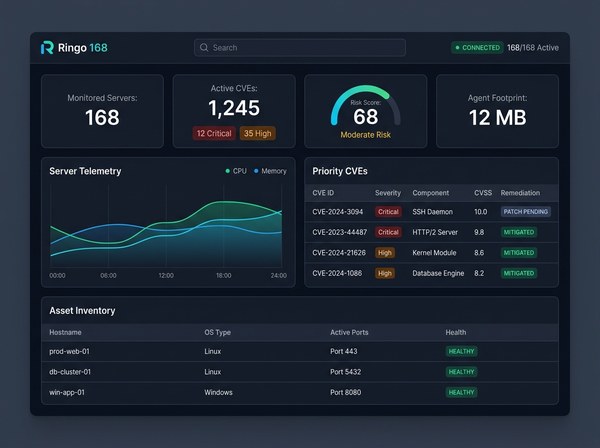Click the Database Engine component cell
Screen dimensions: 600x448
[438, 273]
